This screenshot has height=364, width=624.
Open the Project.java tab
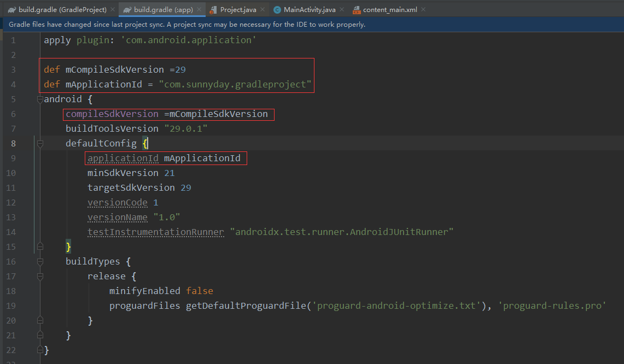coord(238,9)
